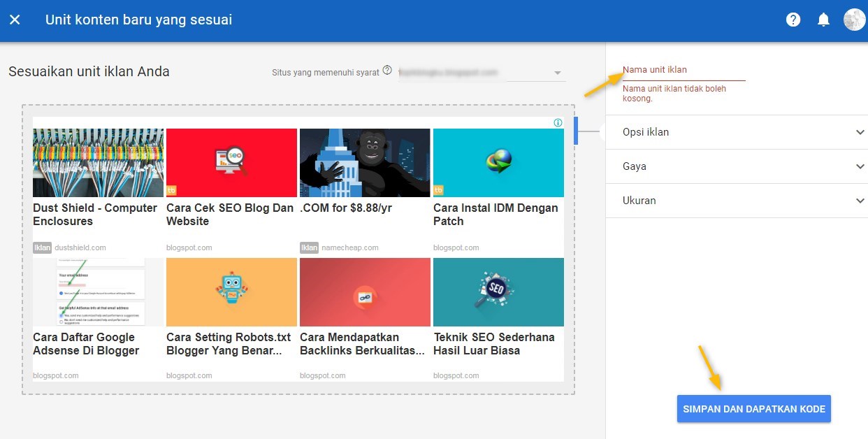Click the blue handle at preview's right edge
Viewport: 868px width, 439px height.
576,131
